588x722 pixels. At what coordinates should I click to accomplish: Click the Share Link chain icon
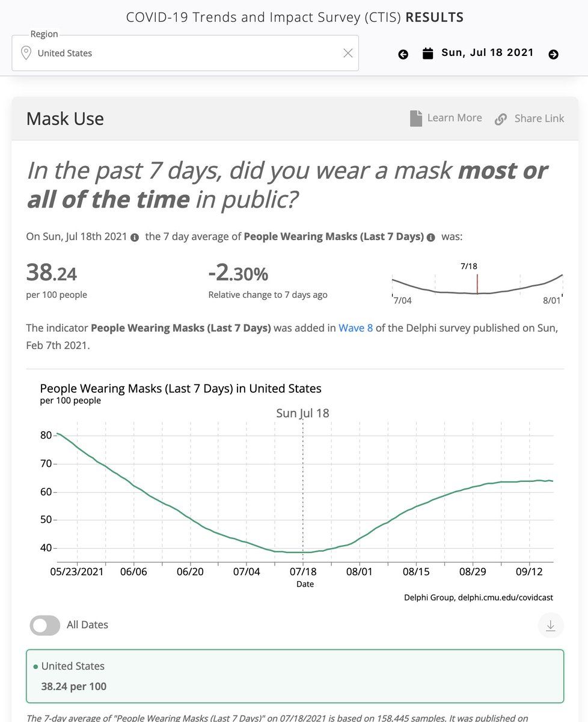(x=500, y=119)
